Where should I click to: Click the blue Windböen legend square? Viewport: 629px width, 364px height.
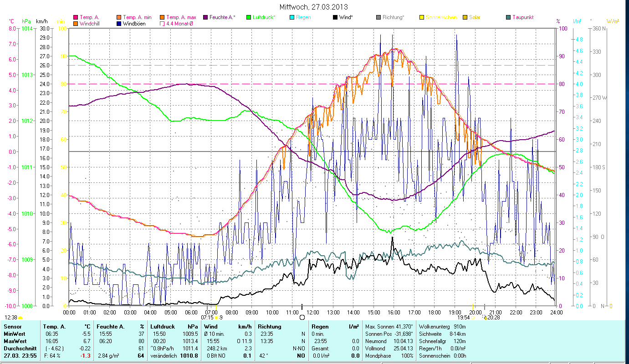pos(119,24)
